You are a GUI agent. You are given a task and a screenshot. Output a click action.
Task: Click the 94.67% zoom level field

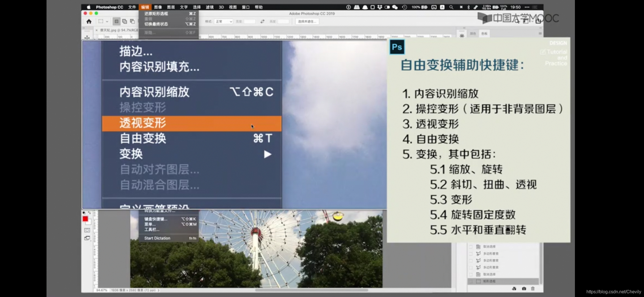coord(102,290)
